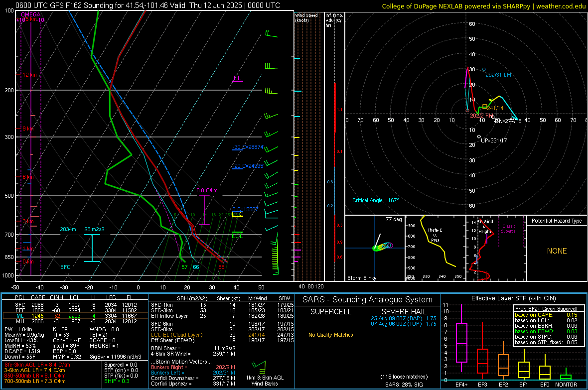Click the Corfidi Downshear vector row

[x=193, y=378]
